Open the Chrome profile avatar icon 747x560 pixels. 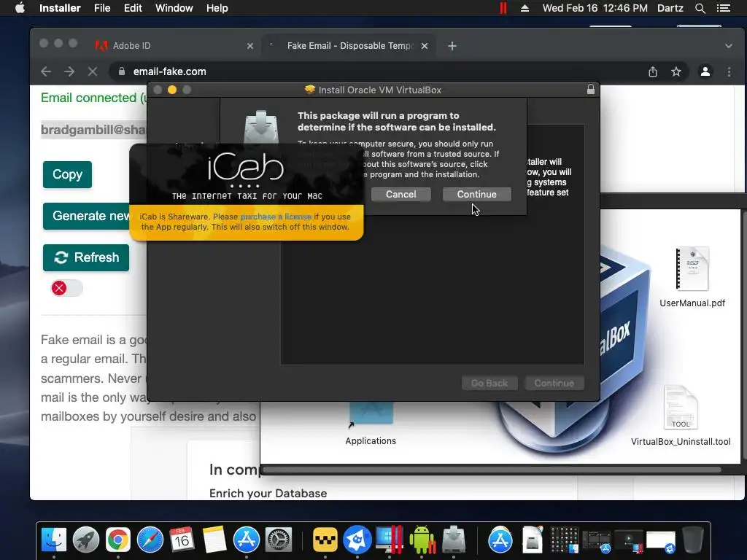coord(705,71)
